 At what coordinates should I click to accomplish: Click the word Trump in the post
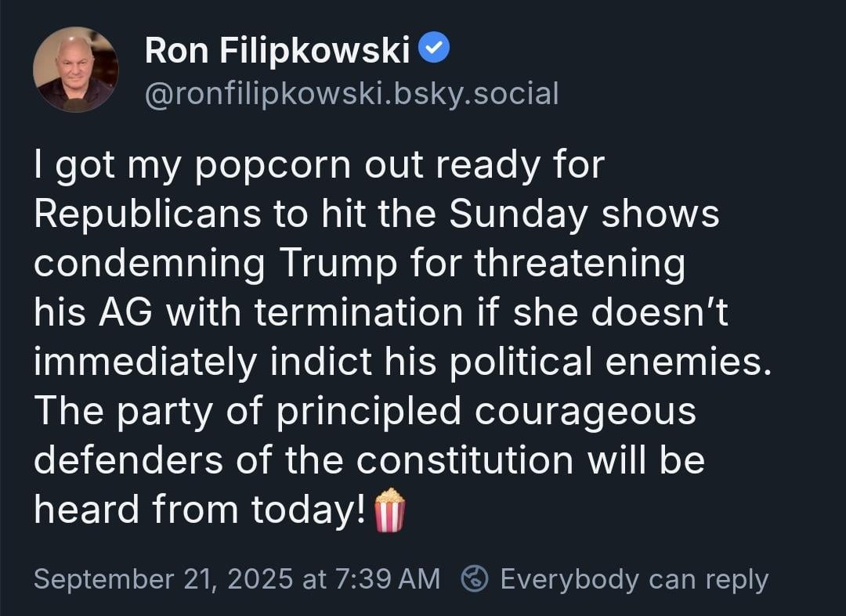tap(339, 264)
